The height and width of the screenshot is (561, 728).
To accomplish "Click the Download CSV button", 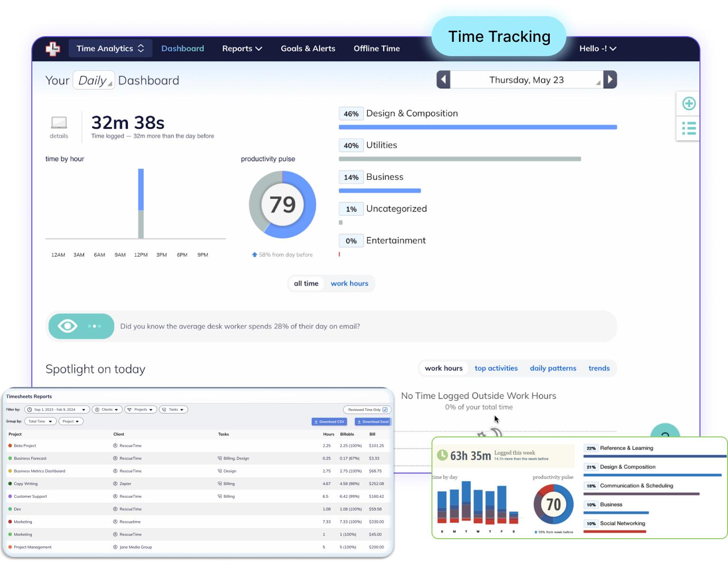I will click(329, 422).
